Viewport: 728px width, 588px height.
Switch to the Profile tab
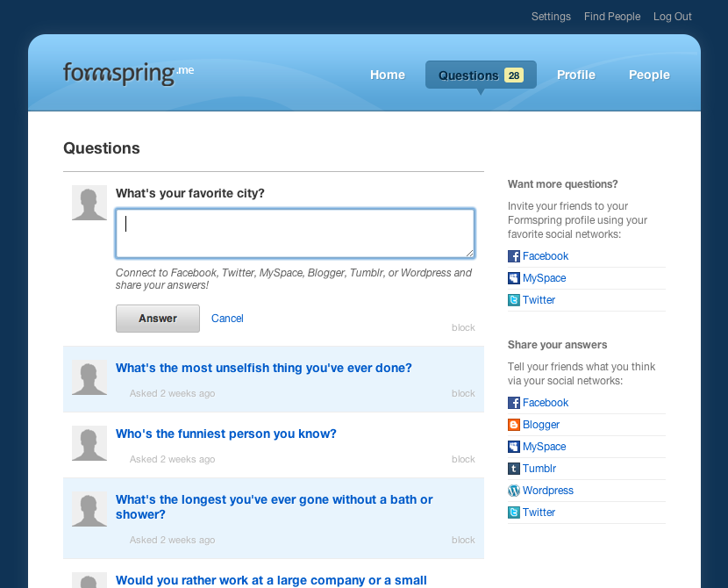pos(576,75)
